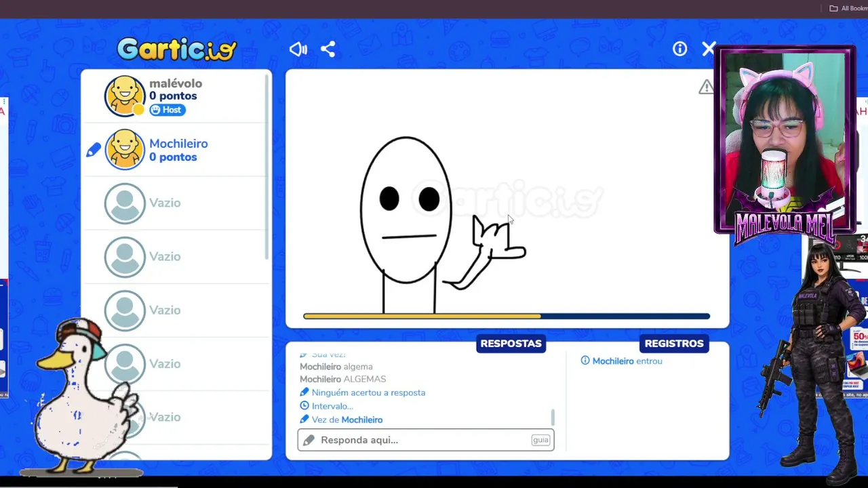Viewport: 868px width, 488px height.
Task: Click the 'Mochileiro entrou' log entry
Action: click(627, 361)
